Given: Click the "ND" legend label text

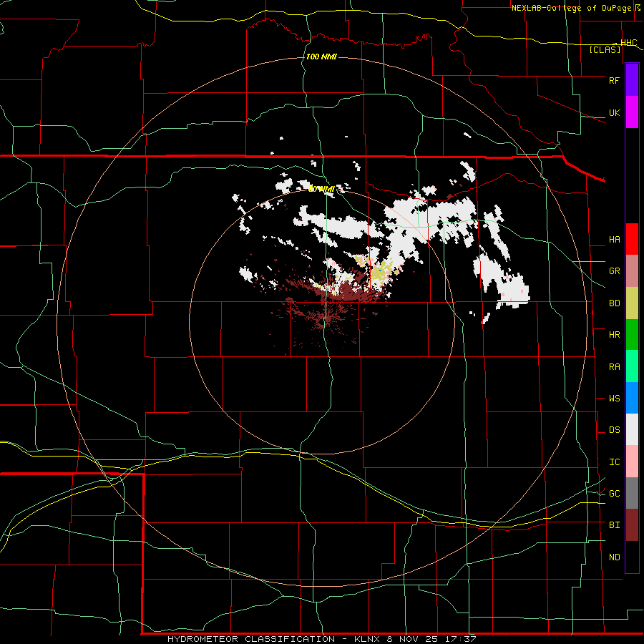Looking at the screenshot, I should 614,557.
